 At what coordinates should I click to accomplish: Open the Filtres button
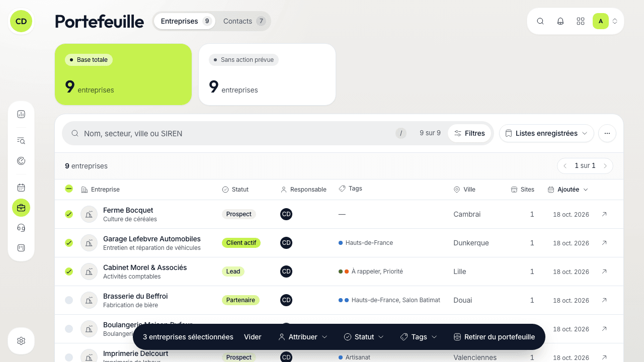[x=469, y=133]
